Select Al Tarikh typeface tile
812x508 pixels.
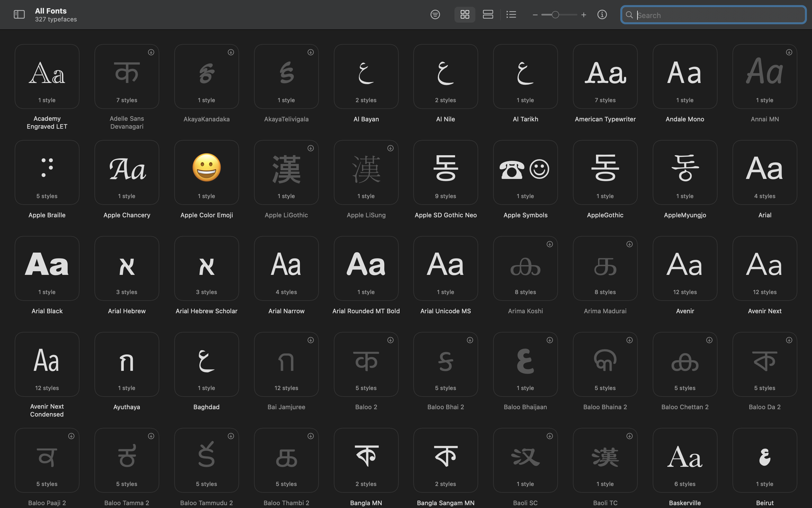click(x=526, y=76)
